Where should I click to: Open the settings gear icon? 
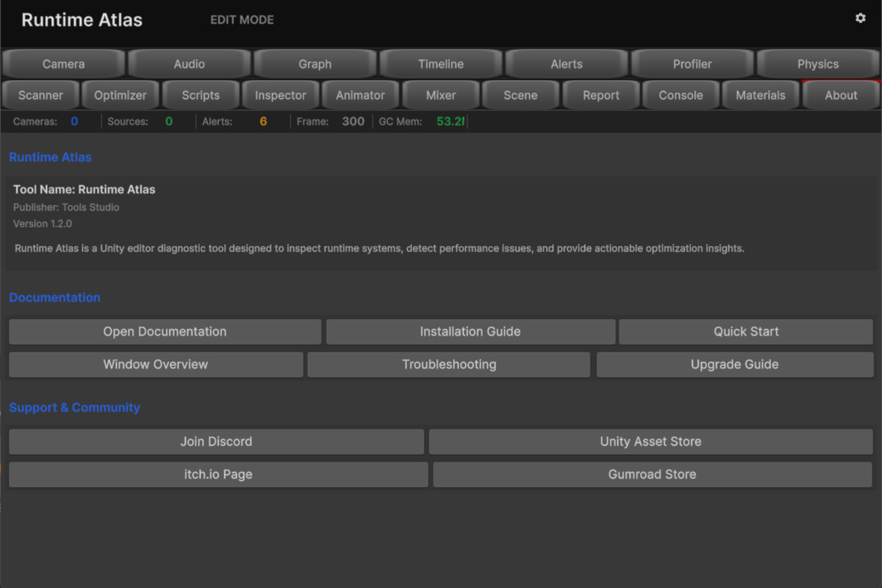860,18
